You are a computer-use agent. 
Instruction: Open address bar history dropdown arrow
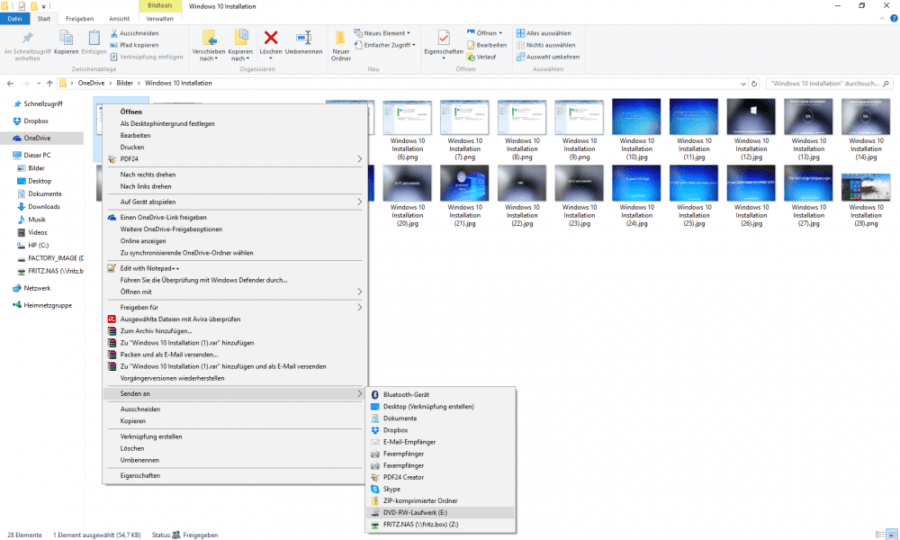coord(743,84)
